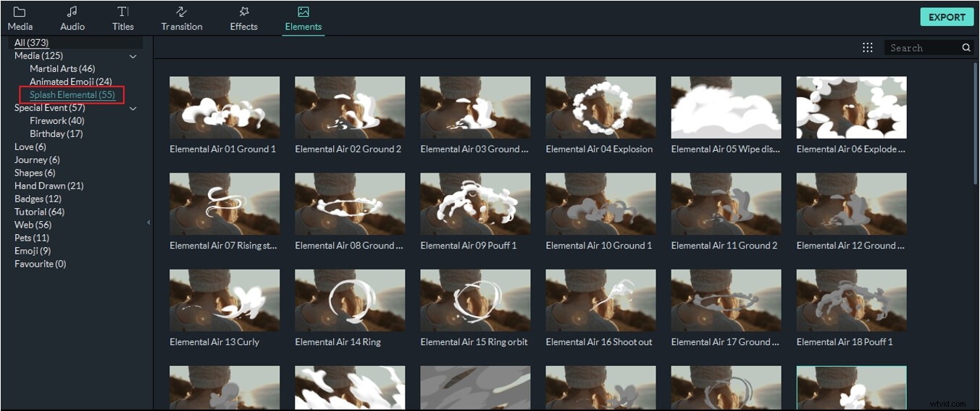980x411 pixels.
Task: Open the Transition tab
Action: coord(182,19)
